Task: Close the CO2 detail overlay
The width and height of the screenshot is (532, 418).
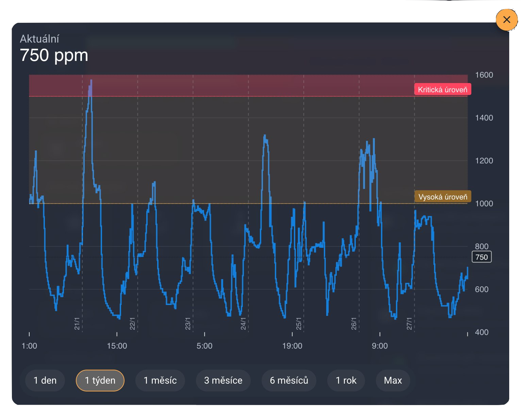Action: click(506, 20)
